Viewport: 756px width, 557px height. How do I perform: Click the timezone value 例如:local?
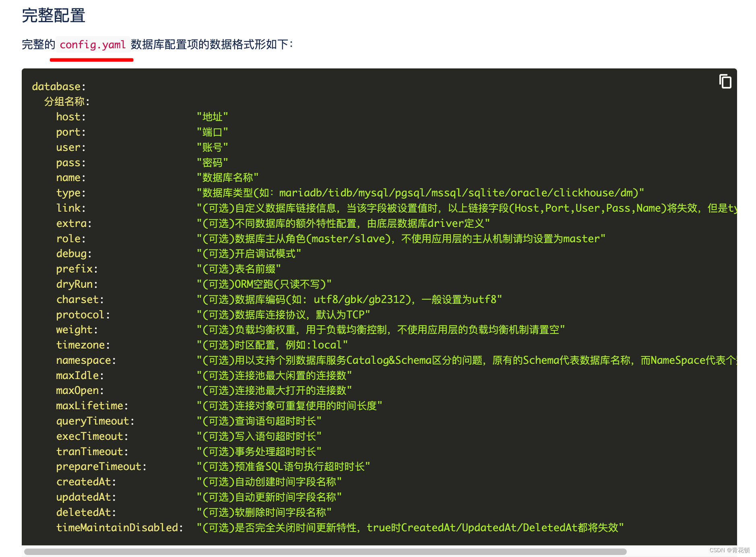tap(272, 345)
